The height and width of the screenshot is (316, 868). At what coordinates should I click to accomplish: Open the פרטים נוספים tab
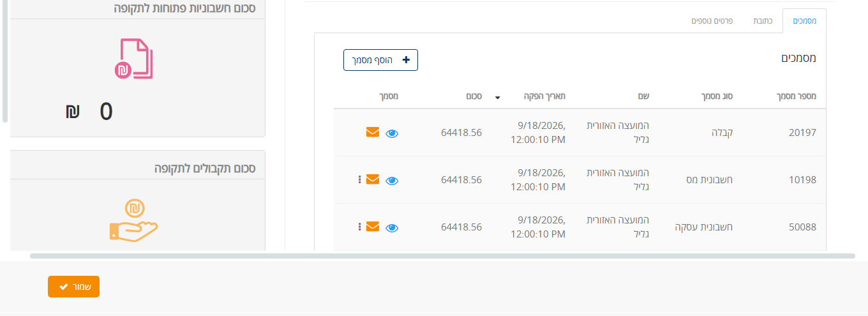click(x=712, y=21)
